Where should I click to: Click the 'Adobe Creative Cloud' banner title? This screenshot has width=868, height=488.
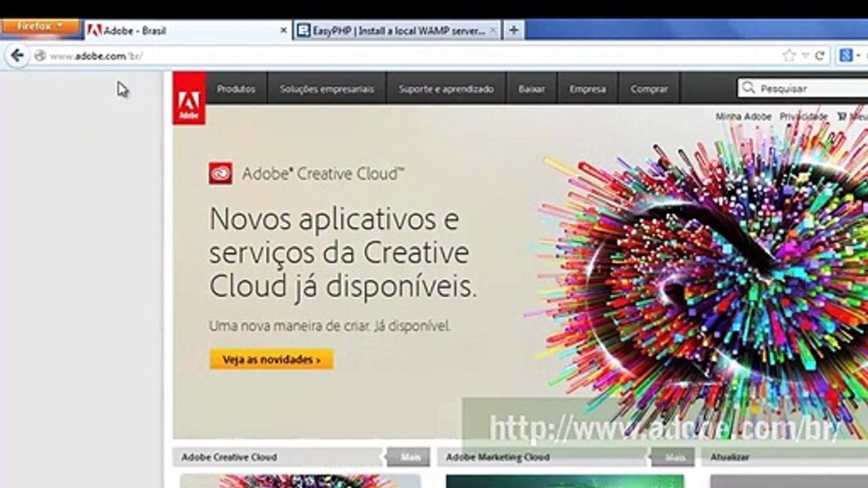(323, 174)
